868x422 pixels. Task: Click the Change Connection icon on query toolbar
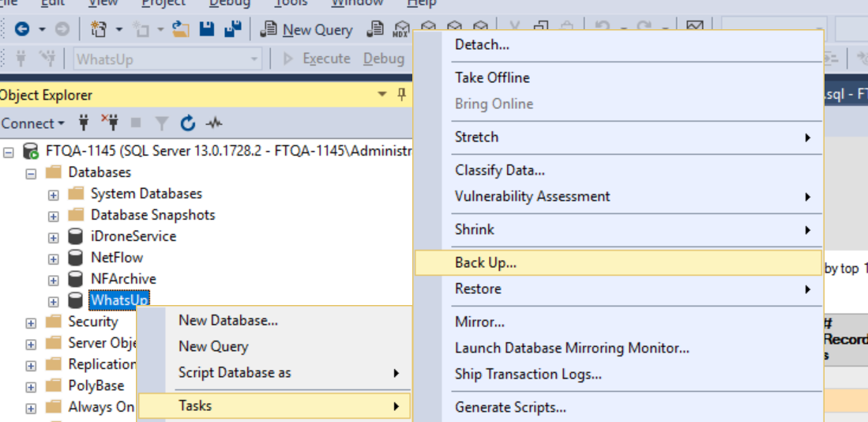pyautogui.click(x=48, y=58)
